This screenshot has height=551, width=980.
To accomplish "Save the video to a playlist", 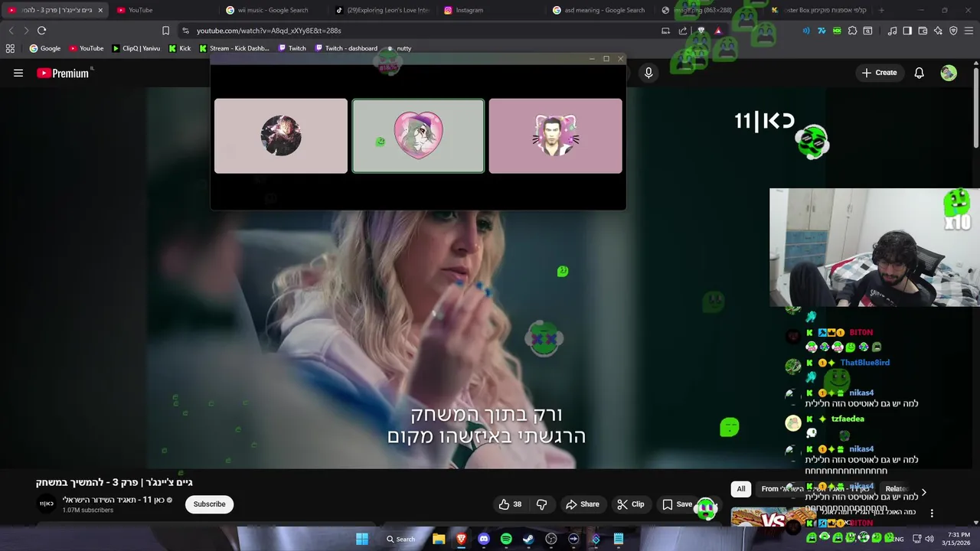I will pyautogui.click(x=678, y=504).
